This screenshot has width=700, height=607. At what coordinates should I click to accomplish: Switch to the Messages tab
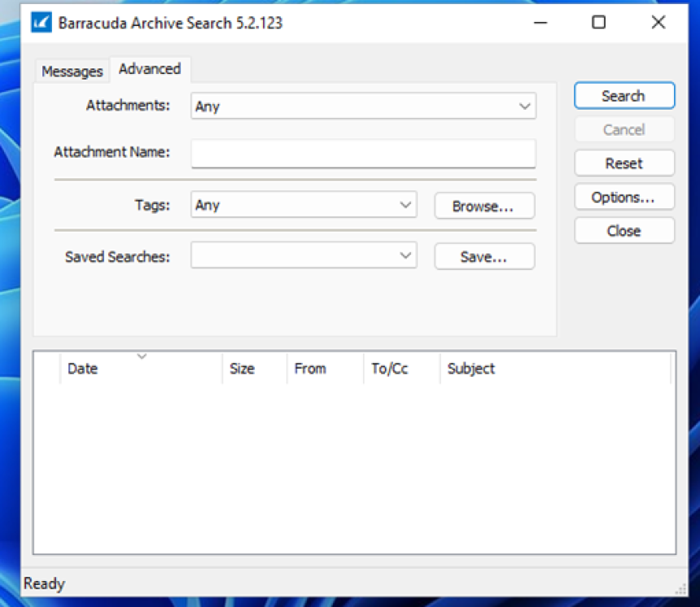(x=72, y=71)
